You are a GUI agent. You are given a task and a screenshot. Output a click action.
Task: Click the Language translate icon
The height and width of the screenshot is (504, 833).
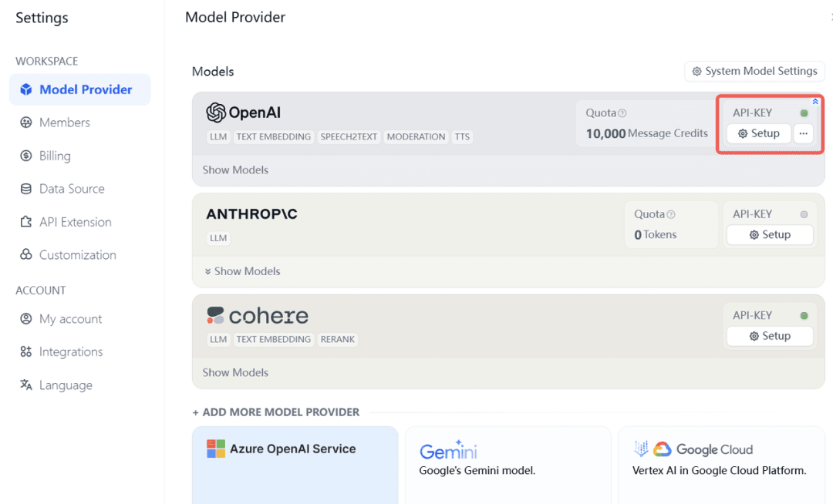26,385
